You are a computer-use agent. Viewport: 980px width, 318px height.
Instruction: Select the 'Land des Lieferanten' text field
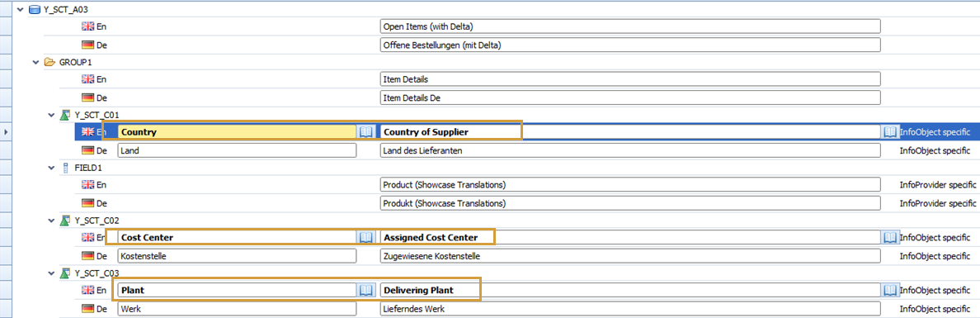630,150
